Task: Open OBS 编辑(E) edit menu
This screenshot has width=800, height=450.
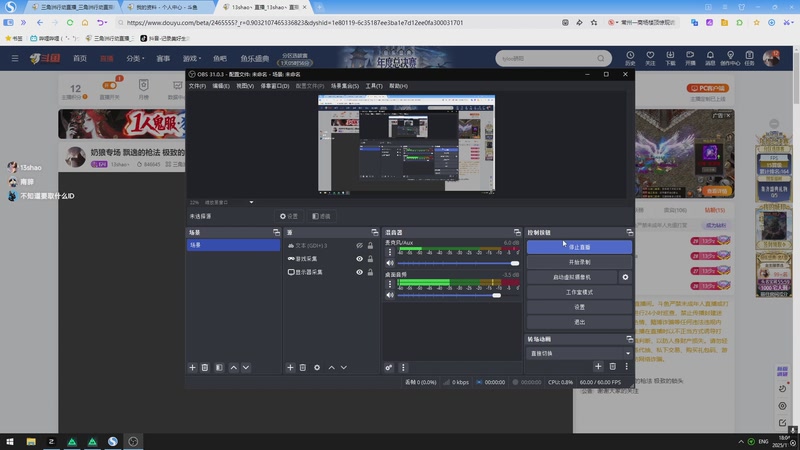Action: click(221, 86)
